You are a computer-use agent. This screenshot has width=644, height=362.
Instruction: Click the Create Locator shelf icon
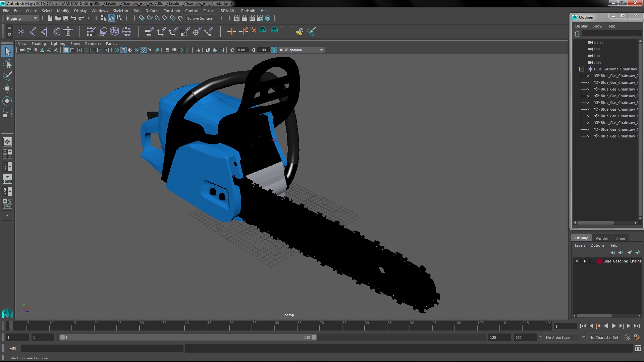point(21,32)
